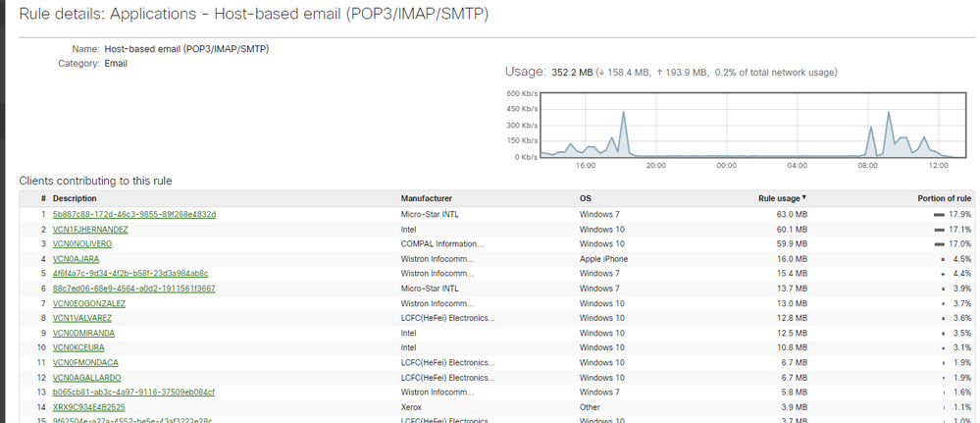Open client VCN0DMIRANDA
The image size is (980, 423).
(x=83, y=333)
